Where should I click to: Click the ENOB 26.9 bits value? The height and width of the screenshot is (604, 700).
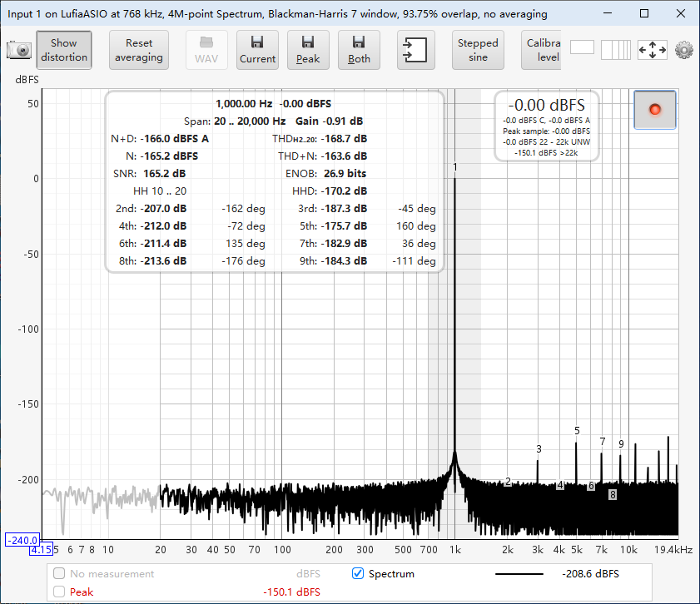(345, 174)
